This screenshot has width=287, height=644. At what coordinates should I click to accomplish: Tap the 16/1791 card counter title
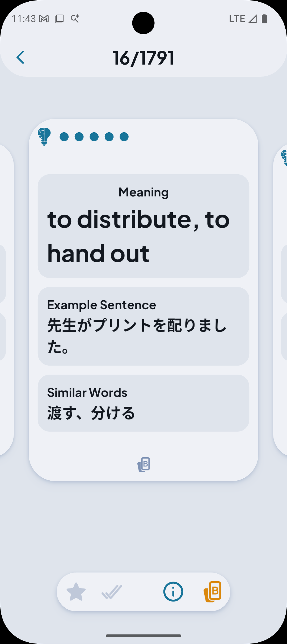pos(143,58)
